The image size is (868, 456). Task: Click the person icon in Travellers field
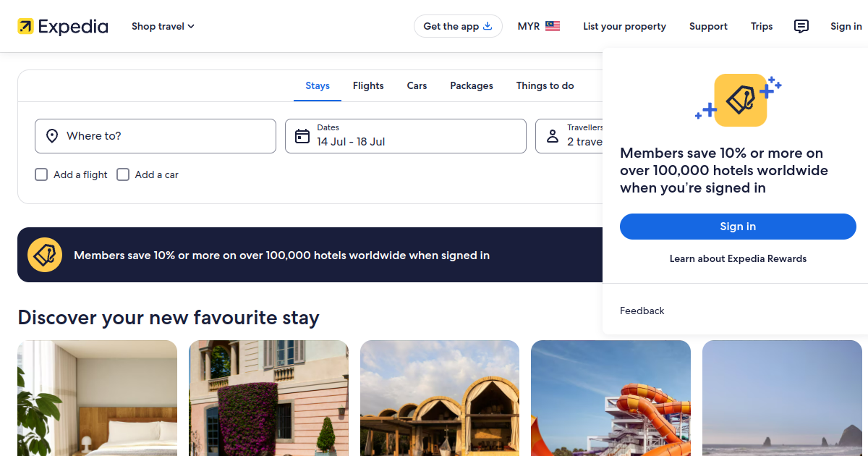553,136
